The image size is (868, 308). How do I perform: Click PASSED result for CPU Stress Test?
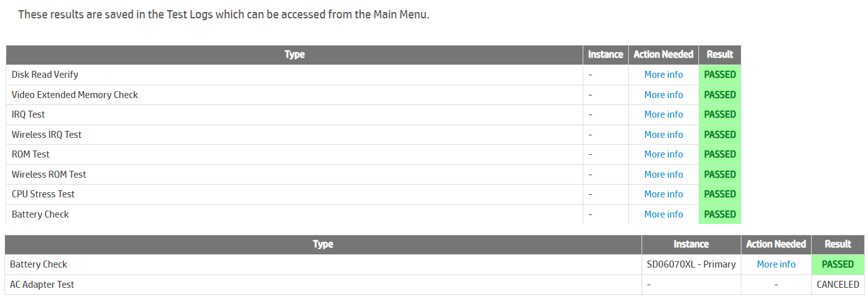coord(720,194)
